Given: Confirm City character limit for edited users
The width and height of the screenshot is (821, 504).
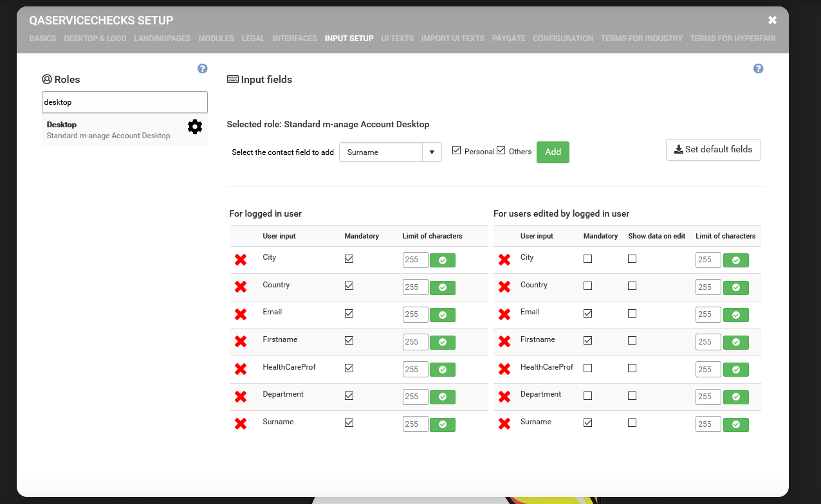Looking at the screenshot, I should [x=736, y=260].
